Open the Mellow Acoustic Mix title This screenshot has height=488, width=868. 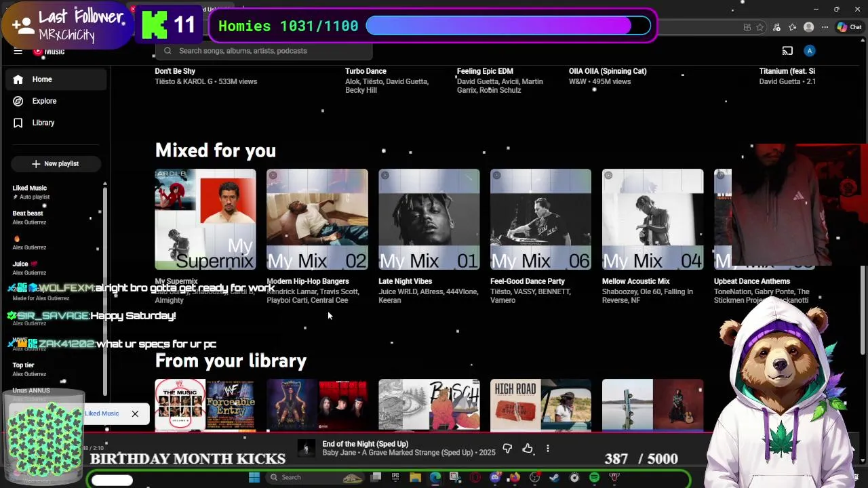pyautogui.click(x=636, y=281)
